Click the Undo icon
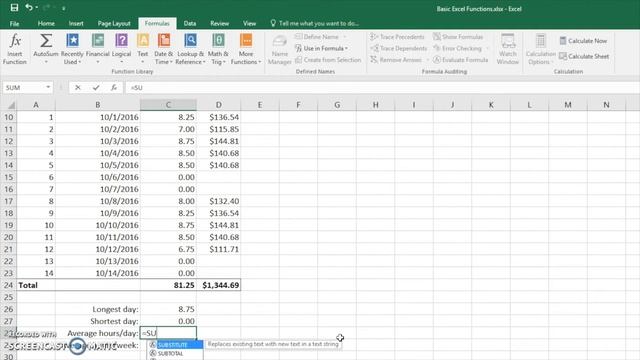 (29, 8)
